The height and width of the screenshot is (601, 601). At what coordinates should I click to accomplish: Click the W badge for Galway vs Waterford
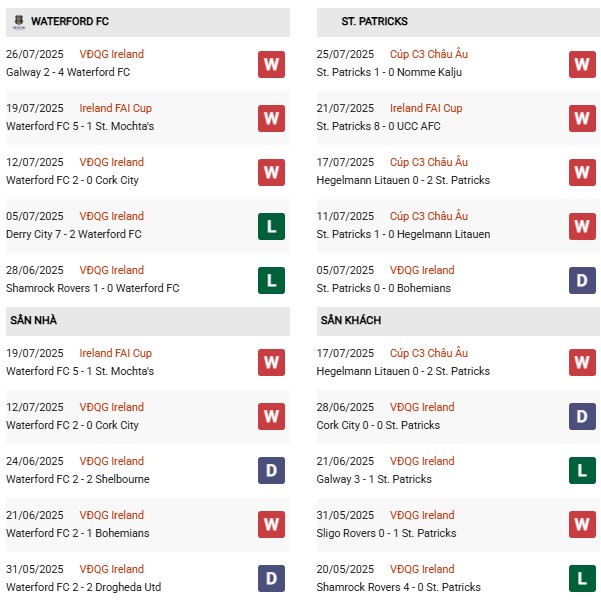coord(271,65)
